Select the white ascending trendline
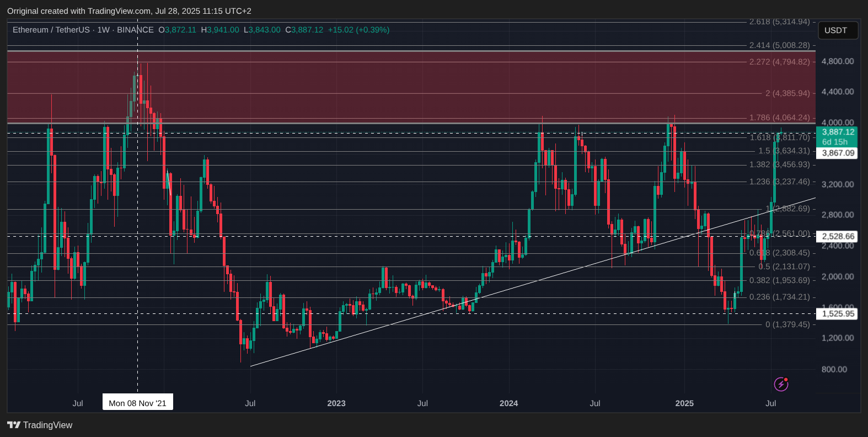Image resolution: width=868 pixels, height=437 pixels. [x=533, y=282]
